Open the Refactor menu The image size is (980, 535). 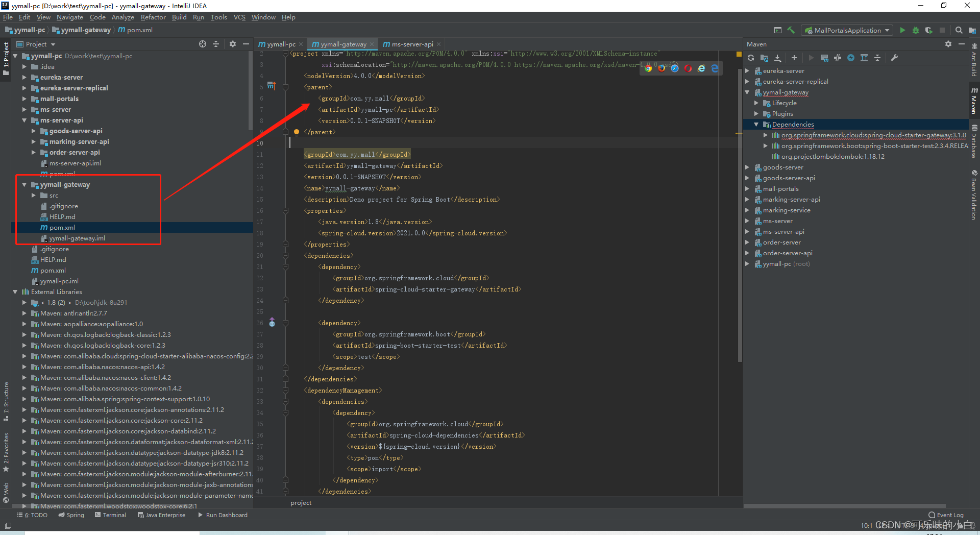coord(153,17)
